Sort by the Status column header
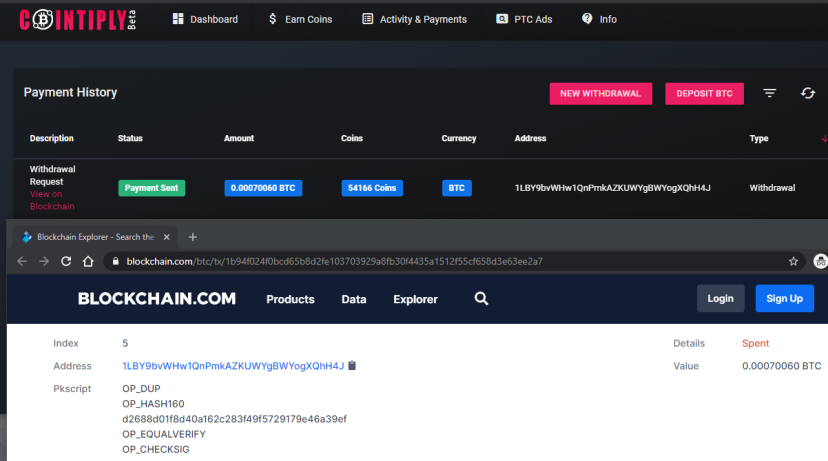This screenshot has height=461, width=828. click(x=130, y=138)
